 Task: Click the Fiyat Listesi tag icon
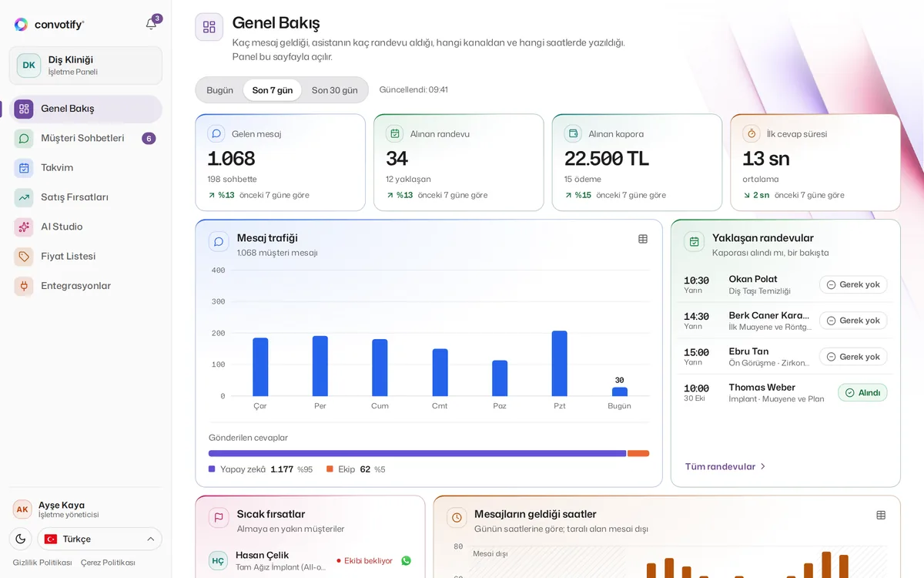point(24,257)
